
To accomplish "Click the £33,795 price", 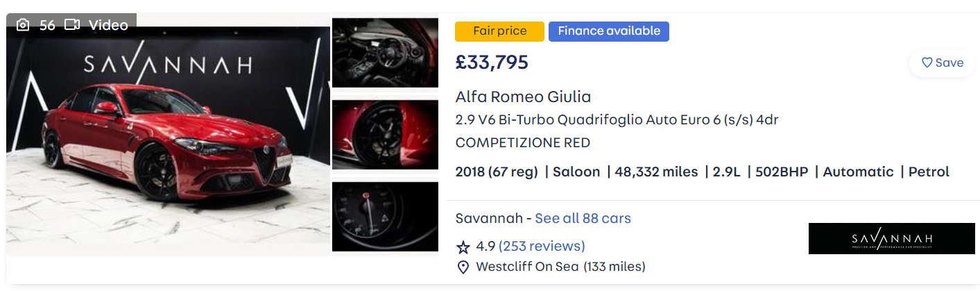I will (x=492, y=63).
